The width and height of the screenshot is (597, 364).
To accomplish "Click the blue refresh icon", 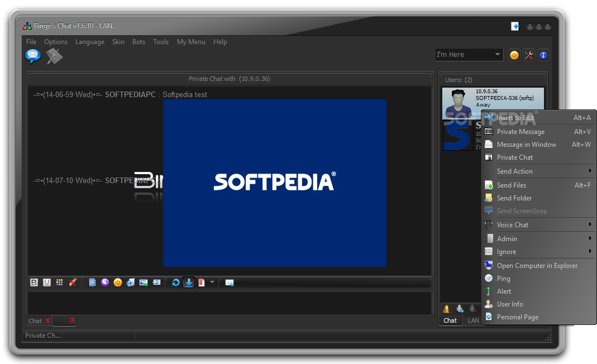I will [175, 282].
